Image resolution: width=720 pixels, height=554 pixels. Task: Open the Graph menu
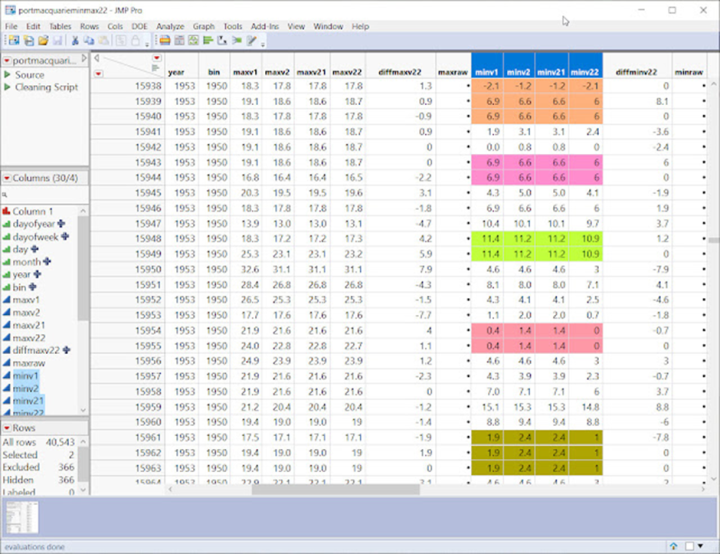[x=204, y=26]
